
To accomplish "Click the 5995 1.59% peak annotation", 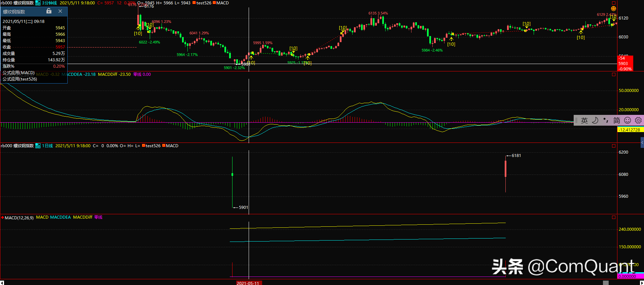I will pyautogui.click(x=263, y=43).
